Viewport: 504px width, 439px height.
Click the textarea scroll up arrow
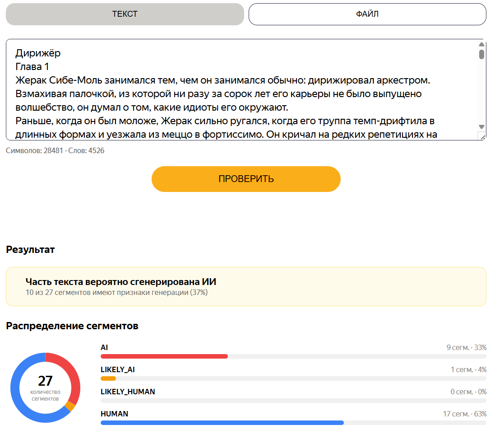[x=481, y=44]
